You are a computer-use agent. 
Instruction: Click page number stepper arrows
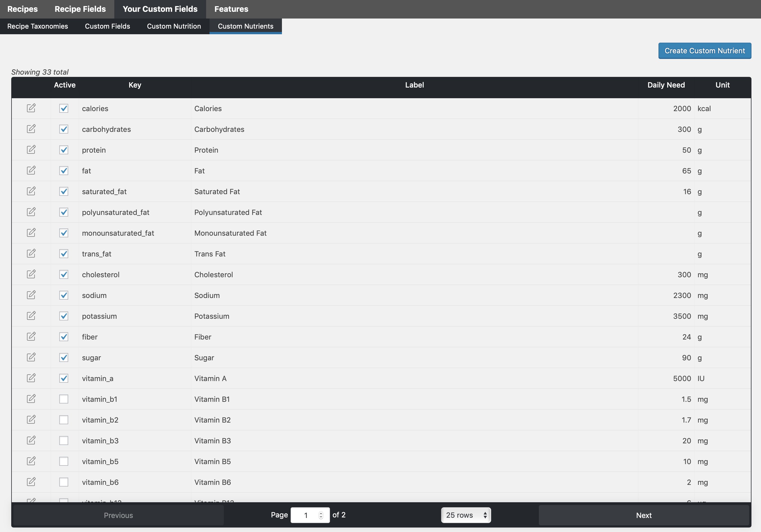(x=320, y=515)
